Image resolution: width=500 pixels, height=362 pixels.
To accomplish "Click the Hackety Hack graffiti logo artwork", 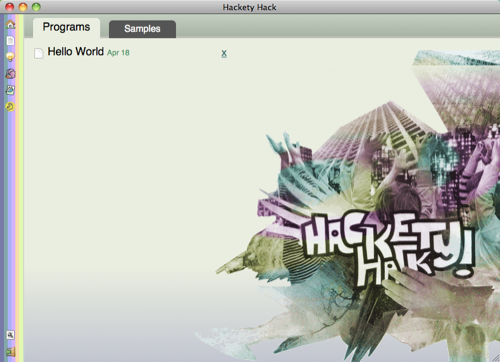I will (x=388, y=248).
